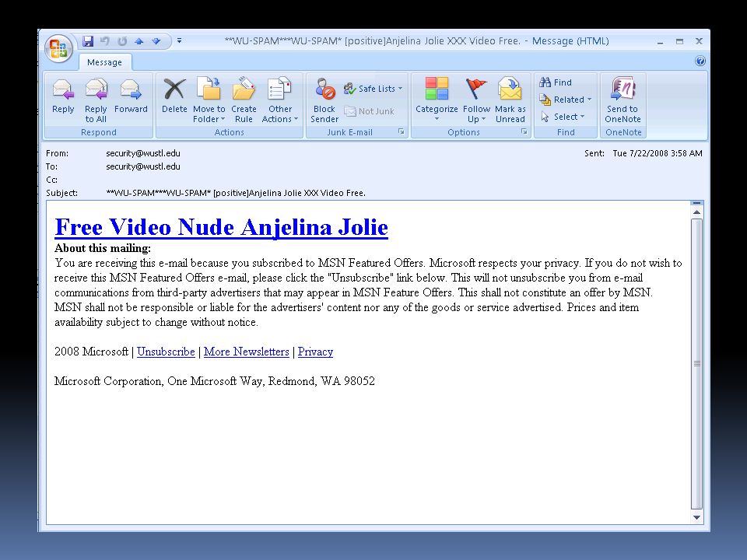The height and width of the screenshot is (560, 747).
Task: Open Other Actions dropdown
Action: pyautogui.click(x=279, y=100)
